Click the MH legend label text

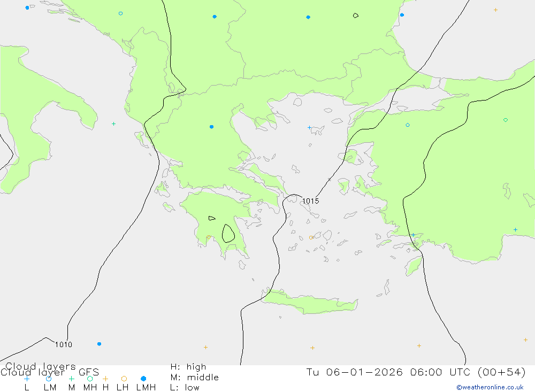(90, 388)
